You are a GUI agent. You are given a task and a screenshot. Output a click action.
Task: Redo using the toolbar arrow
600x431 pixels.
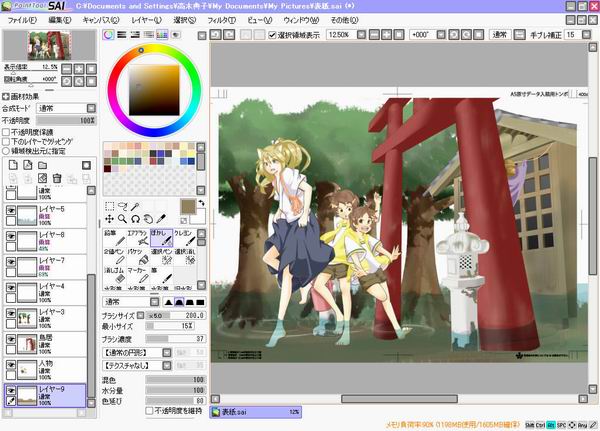(229, 35)
